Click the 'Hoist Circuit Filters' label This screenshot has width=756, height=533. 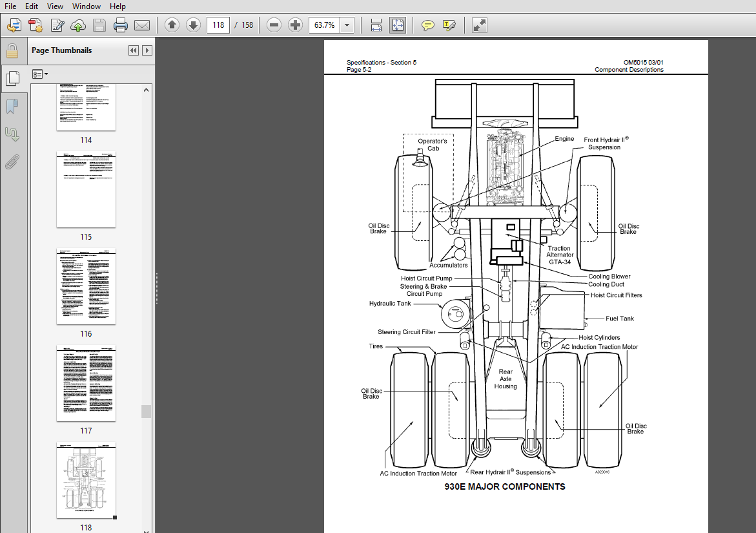(616, 295)
